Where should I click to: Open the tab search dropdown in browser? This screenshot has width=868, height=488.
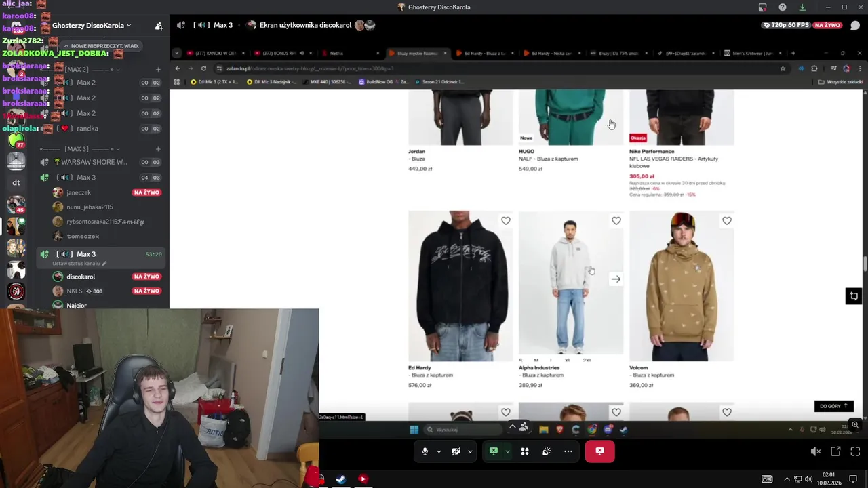click(177, 53)
